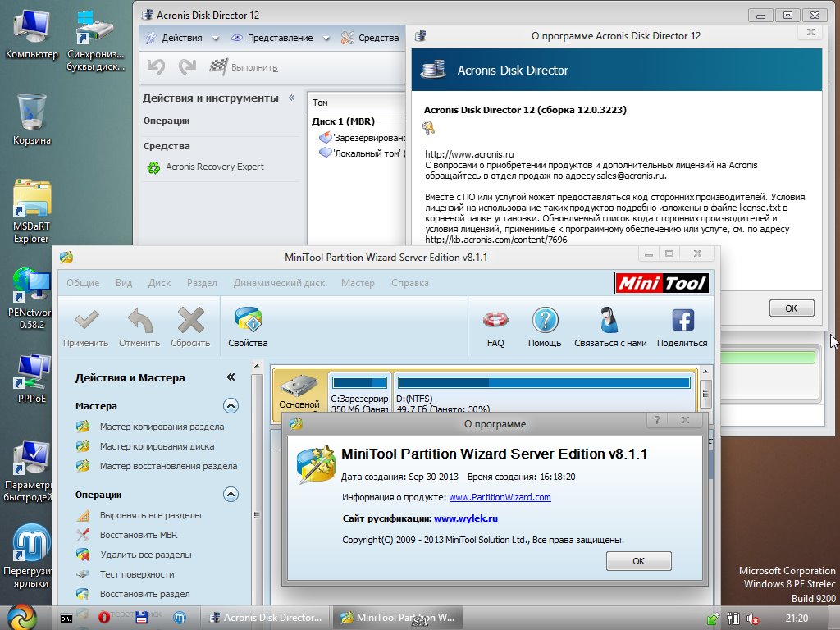Image resolution: width=840 pixels, height=630 pixels.
Task: Open the Компьютер desktop icon
Action: coord(32,34)
